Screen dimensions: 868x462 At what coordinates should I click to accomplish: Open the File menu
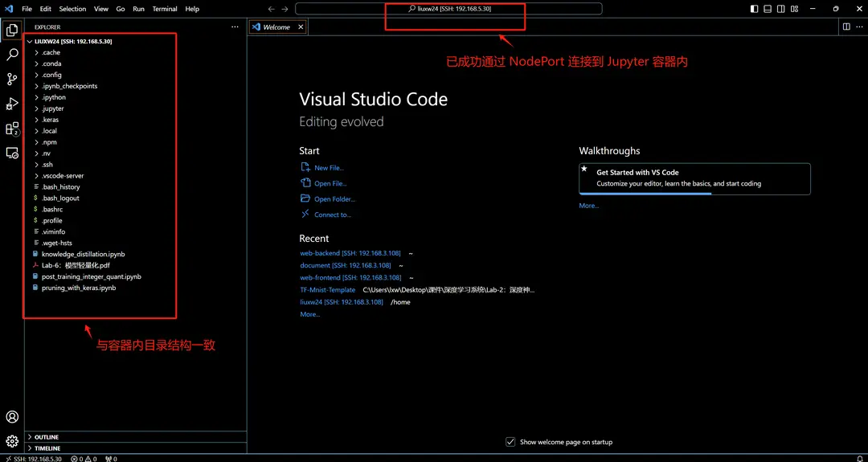point(27,9)
